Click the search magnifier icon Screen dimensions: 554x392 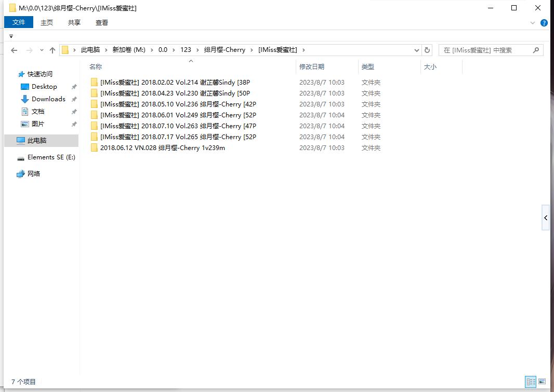pyautogui.click(x=536, y=50)
